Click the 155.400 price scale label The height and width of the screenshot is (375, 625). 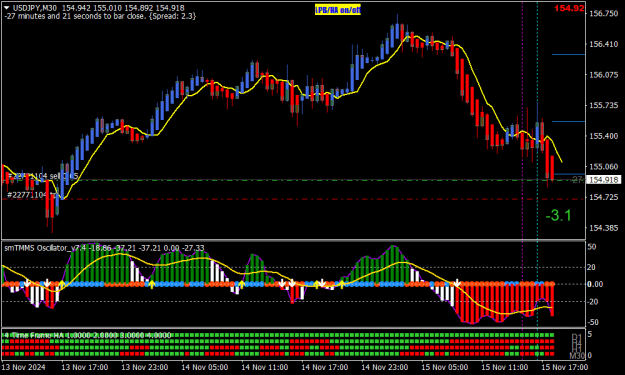point(603,136)
